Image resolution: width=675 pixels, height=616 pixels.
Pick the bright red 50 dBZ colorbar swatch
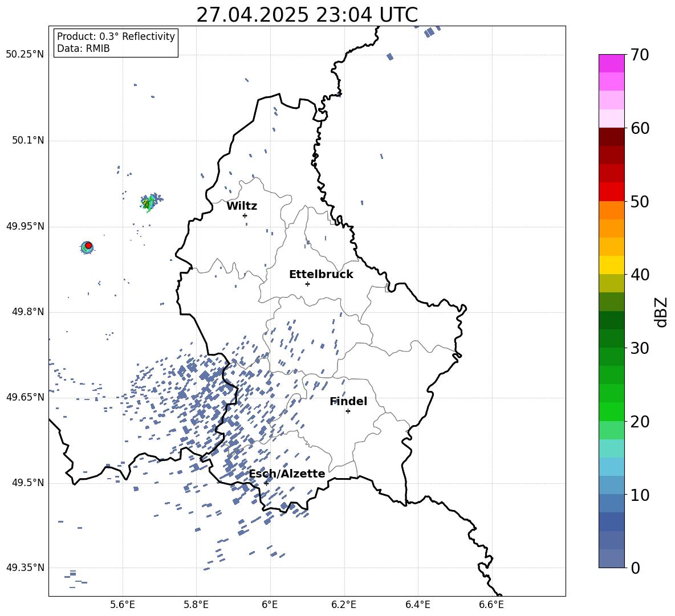pyautogui.click(x=611, y=192)
